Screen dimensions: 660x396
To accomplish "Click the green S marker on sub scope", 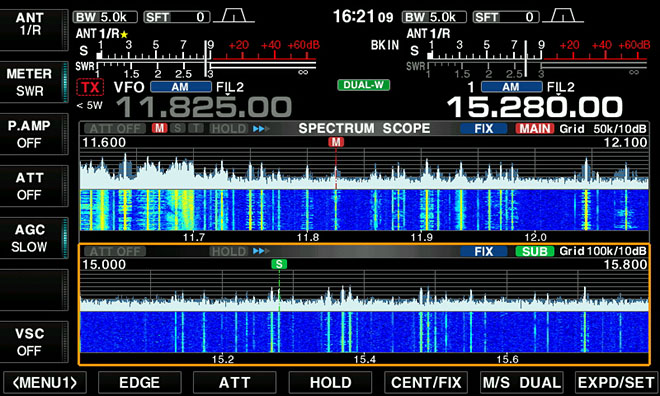I will 279,264.
